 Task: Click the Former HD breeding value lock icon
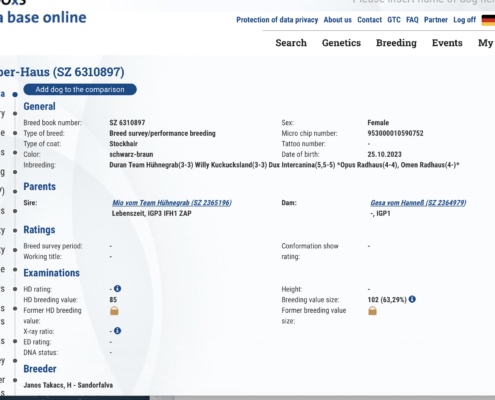[x=114, y=311]
